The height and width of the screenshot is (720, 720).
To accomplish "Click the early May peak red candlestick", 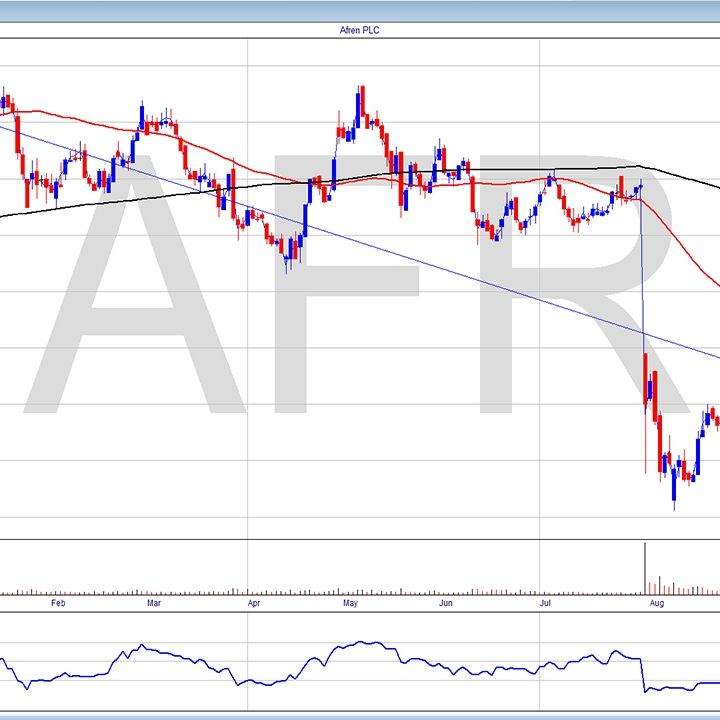I will (363, 102).
